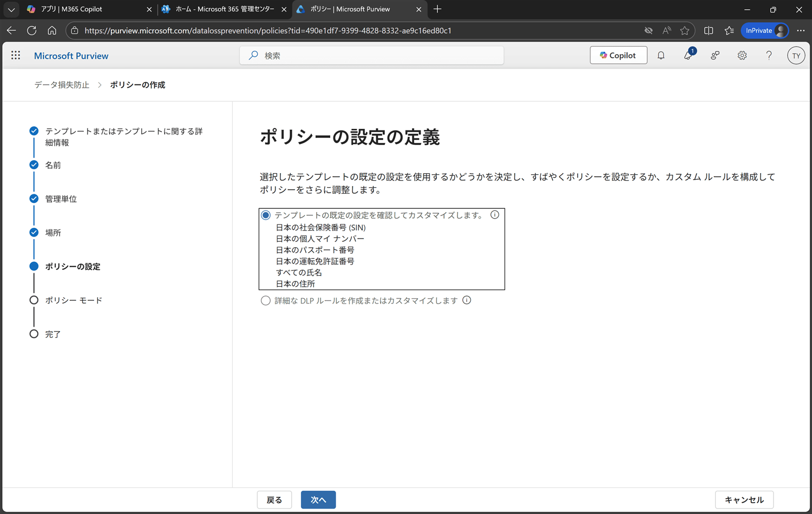Open the alert bell with badge 1

[689, 54]
